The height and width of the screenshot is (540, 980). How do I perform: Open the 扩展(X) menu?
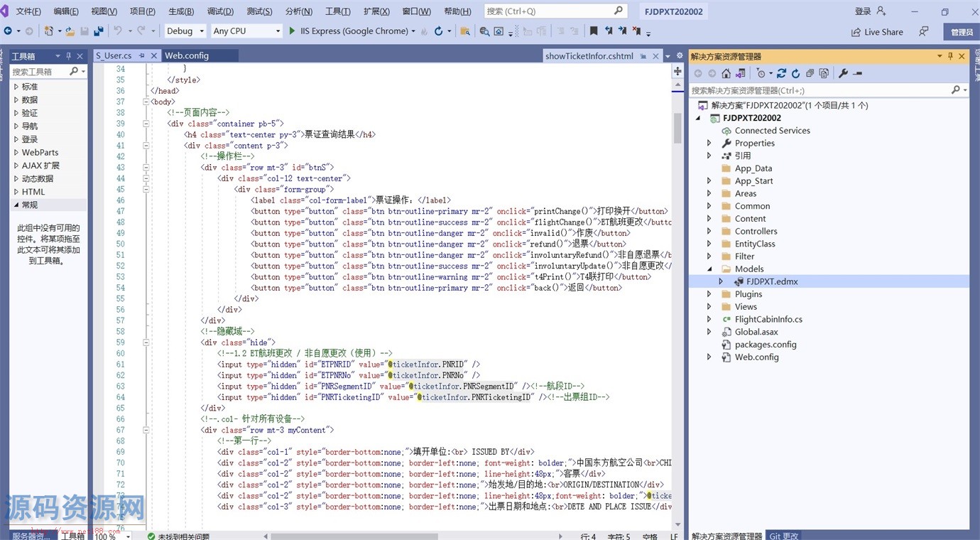pos(376,11)
